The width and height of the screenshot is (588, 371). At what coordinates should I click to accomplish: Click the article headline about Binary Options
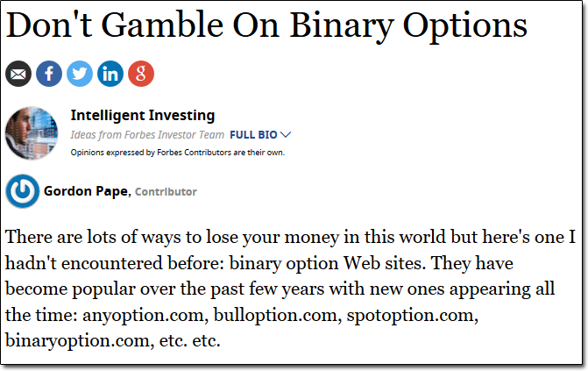click(266, 26)
